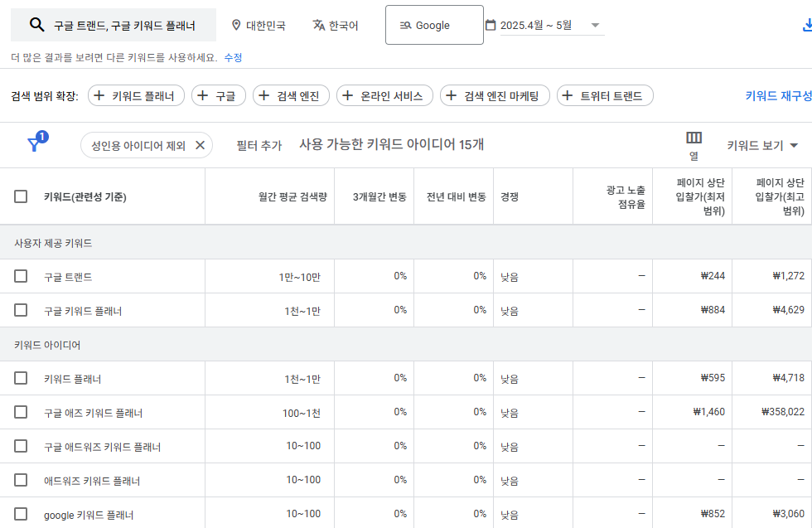Viewport: 812px width, 528px height.
Task: Sort by 월간 평균 검색량 column header
Action: pos(292,197)
